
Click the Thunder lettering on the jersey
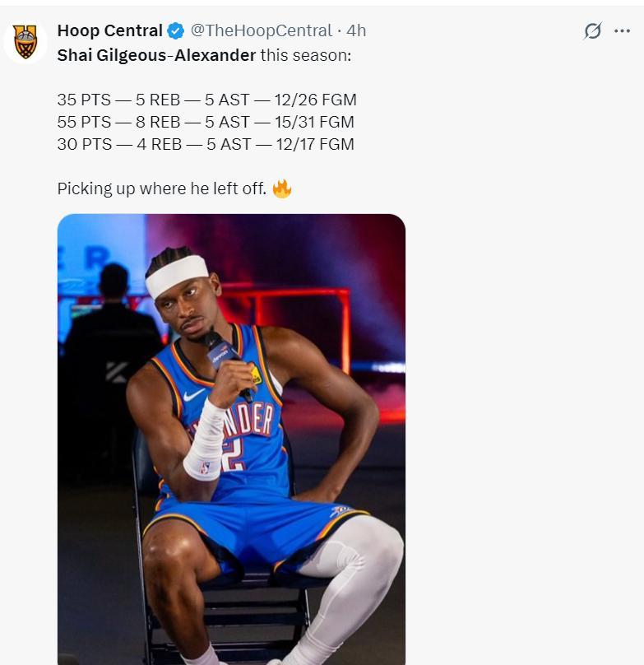pyautogui.click(x=243, y=422)
